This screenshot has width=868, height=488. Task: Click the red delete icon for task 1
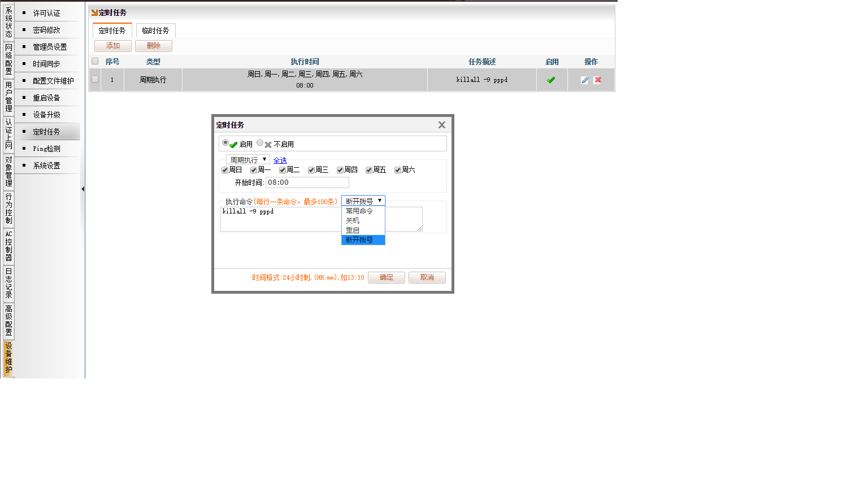pyautogui.click(x=597, y=80)
